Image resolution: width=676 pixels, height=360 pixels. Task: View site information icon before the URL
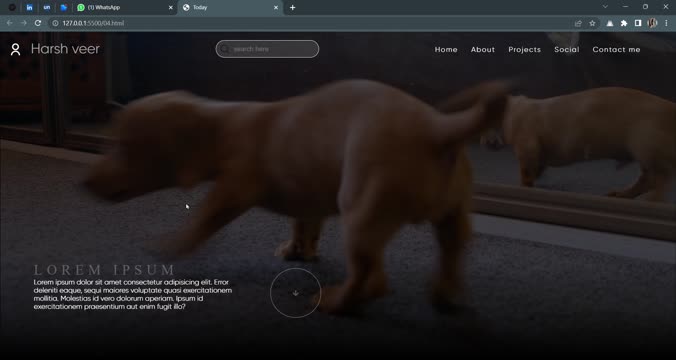[x=55, y=23]
